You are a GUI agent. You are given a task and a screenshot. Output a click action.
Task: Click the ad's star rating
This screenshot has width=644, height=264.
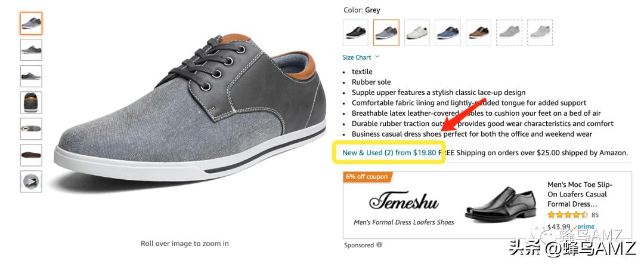point(568,215)
